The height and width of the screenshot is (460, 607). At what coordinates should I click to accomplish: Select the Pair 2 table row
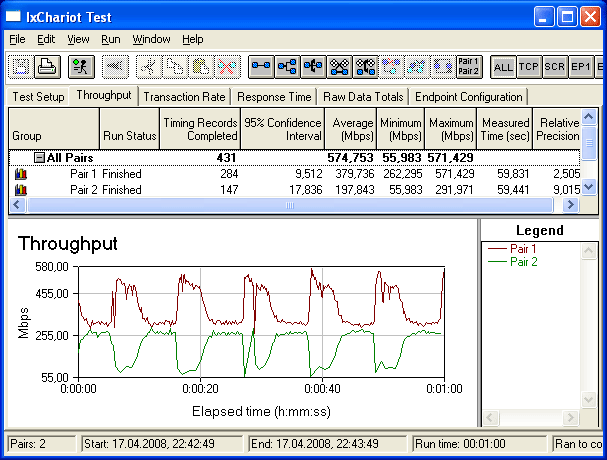pos(295,190)
